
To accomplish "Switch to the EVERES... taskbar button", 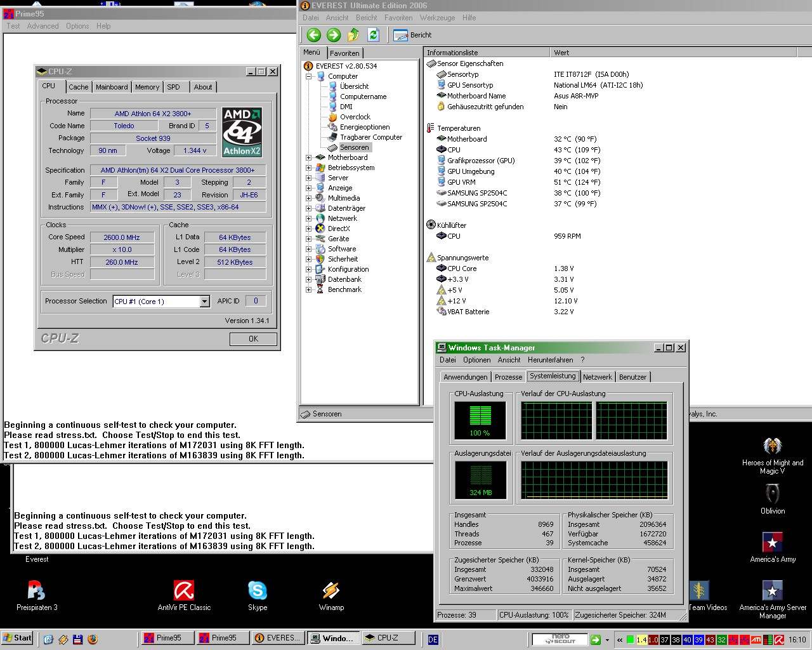I will [x=277, y=639].
